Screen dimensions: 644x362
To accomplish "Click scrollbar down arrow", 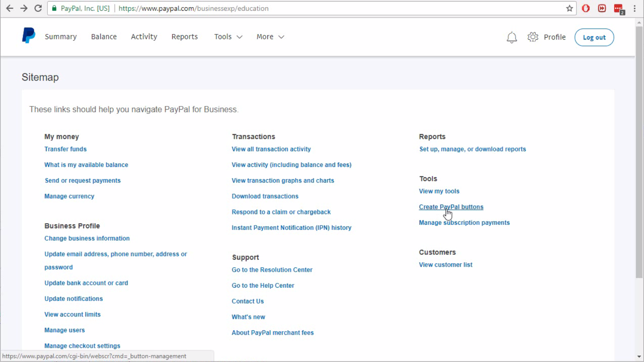I will pos(639,357).
